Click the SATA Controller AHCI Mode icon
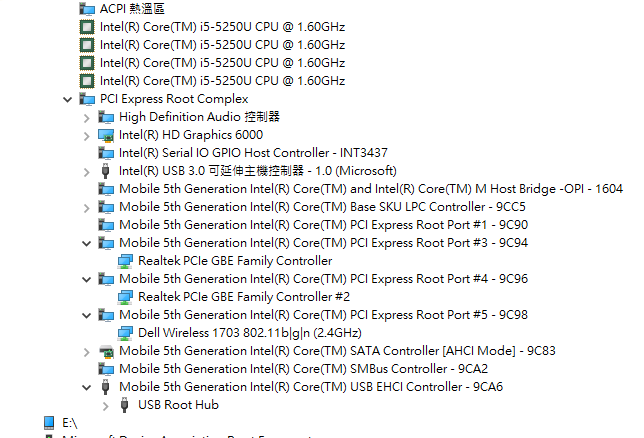Screen dimensions: 644x438 point(106,351)
